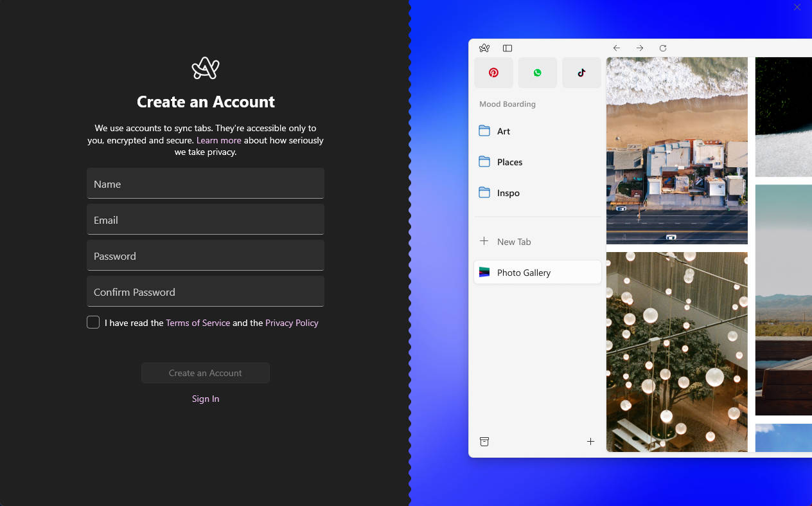Select the Photo Gallery tab
The width and height of the screenshot is (812, 506).
pyautogui.click(x=538, y=273)
